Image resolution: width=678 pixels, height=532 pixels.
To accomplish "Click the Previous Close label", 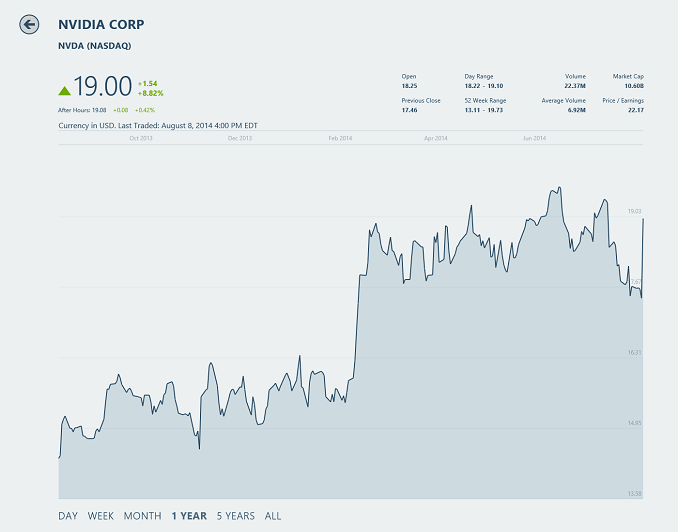I will click(x=421, y=101).
